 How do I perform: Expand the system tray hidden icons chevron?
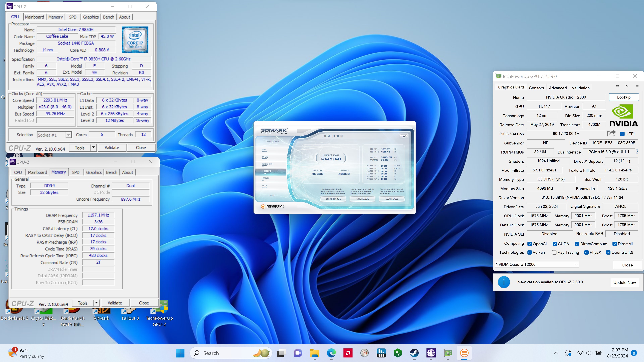tap(556, 353)
